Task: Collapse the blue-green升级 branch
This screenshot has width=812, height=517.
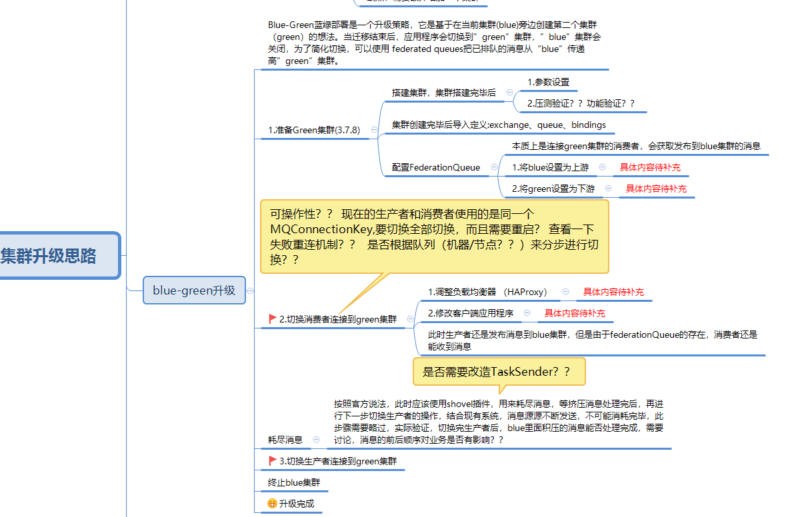Action: click(251, 290)
